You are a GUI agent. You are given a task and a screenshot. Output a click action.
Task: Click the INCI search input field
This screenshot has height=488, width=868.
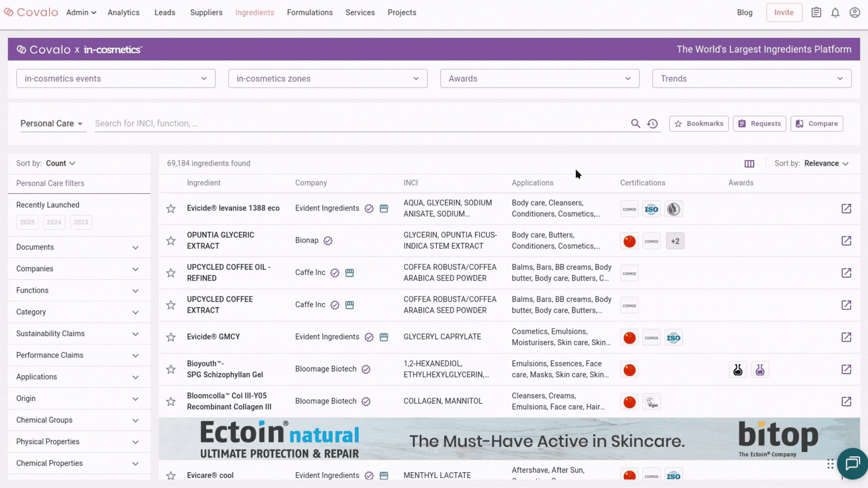357,123
